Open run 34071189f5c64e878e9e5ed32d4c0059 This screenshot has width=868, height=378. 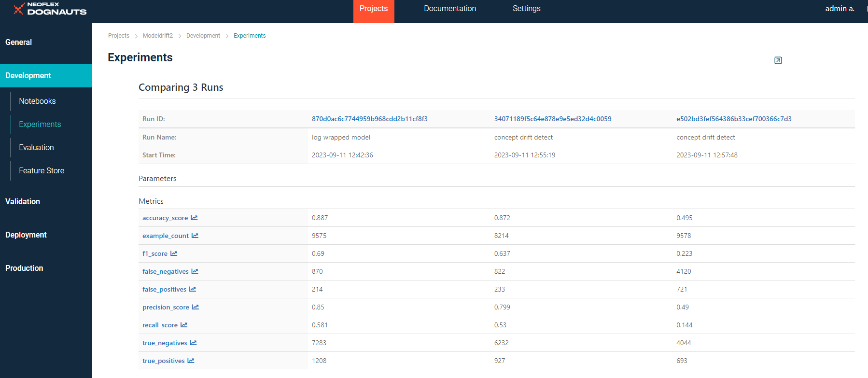point(553,119)
